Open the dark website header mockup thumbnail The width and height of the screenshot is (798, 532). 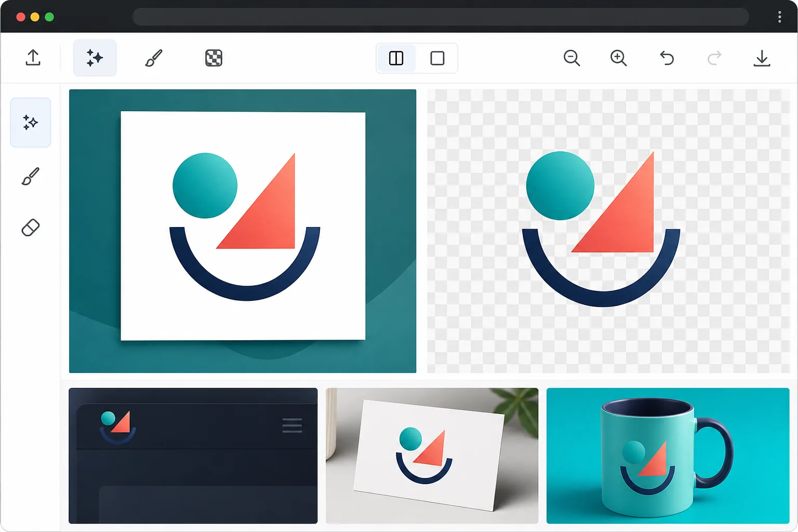point(193,456)
